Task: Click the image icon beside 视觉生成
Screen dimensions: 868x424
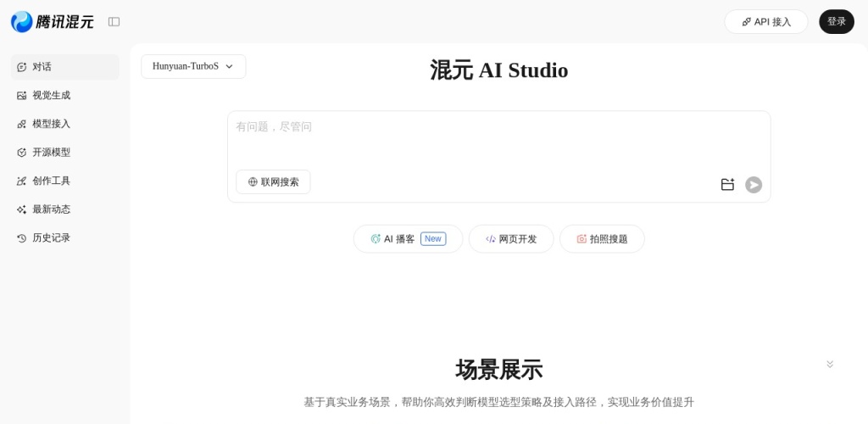Action: [21, 95]
